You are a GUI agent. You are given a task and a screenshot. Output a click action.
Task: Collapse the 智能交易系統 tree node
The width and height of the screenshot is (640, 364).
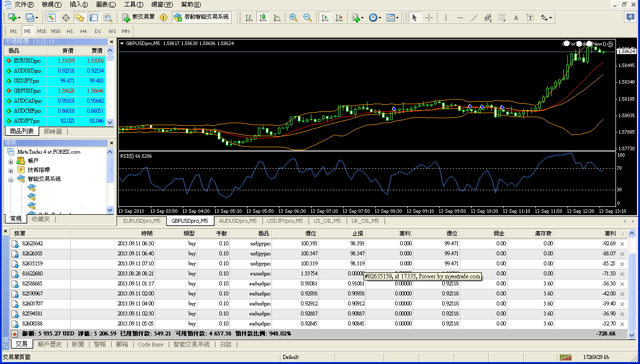11,179
